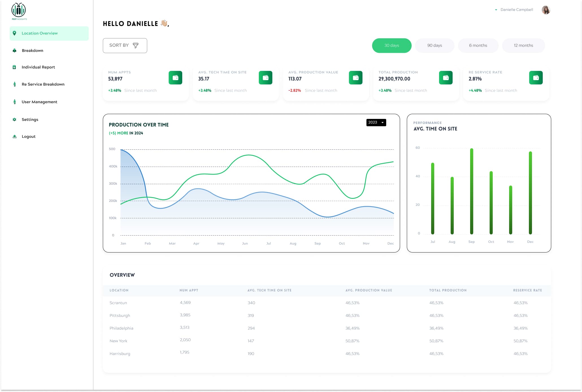
Task: Switch to the 12 months range
Action: coord(523,45)
